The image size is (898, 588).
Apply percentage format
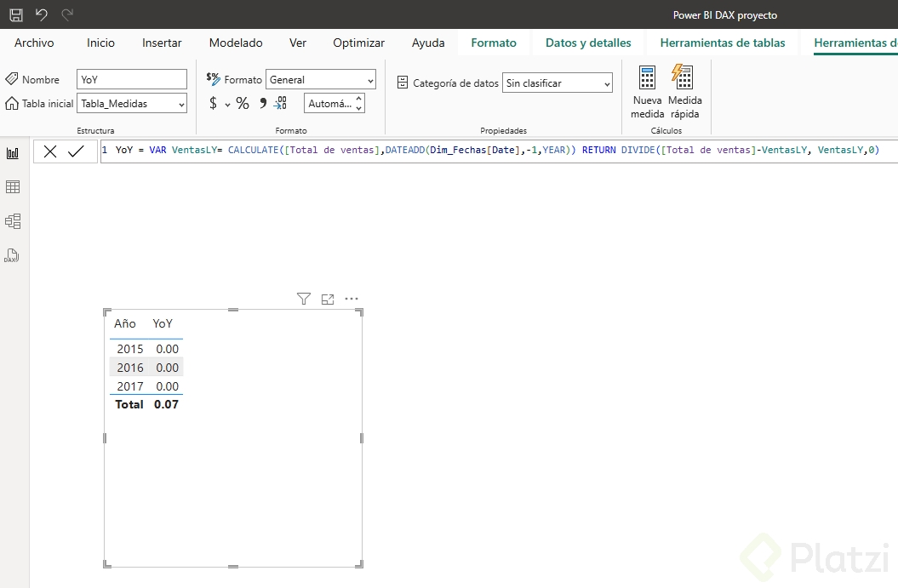[243, 103]
